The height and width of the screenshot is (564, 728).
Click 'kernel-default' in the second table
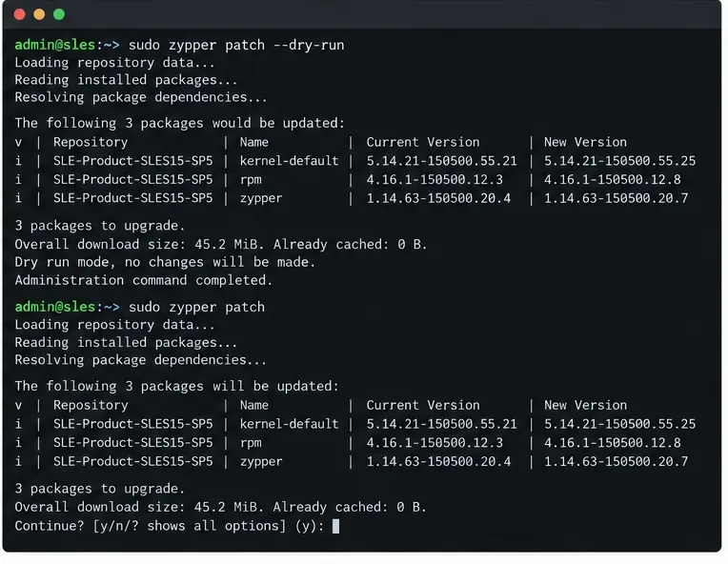[x=290, y=424]
